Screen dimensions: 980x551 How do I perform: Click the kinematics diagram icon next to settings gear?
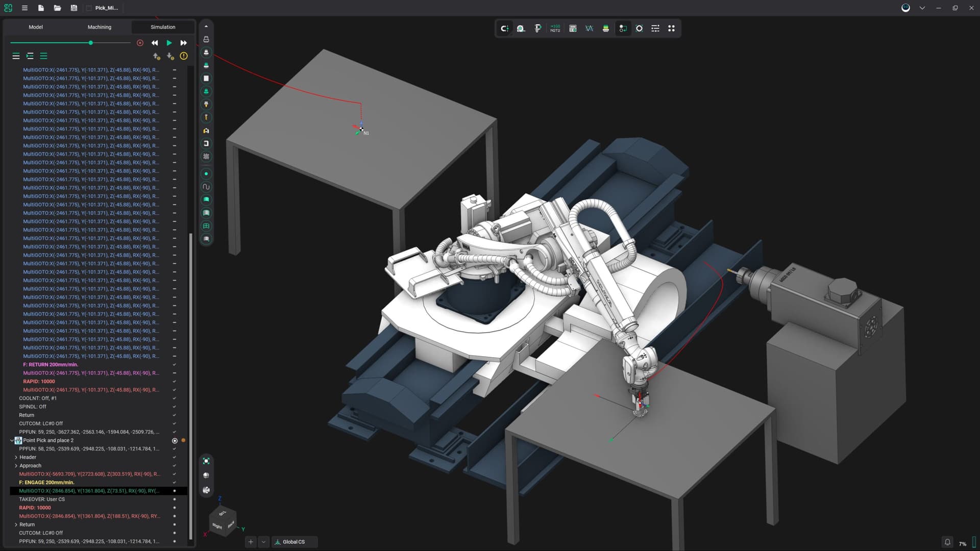click(x=623, y=29)
